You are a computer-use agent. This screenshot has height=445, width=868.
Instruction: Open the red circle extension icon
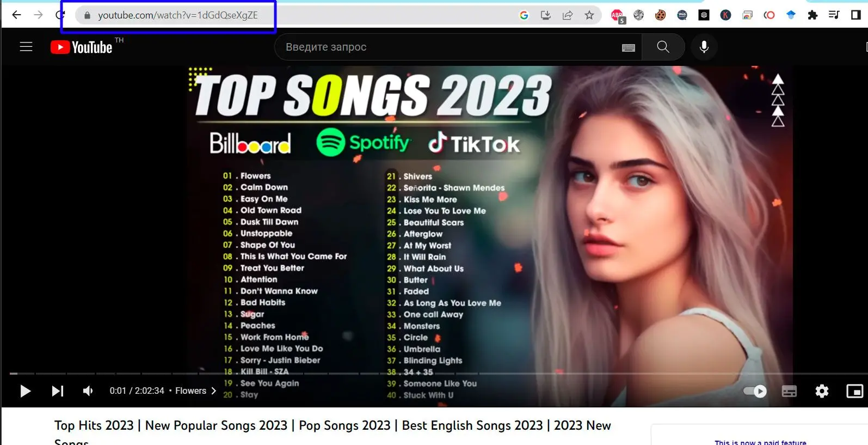[x=769, y=15]
